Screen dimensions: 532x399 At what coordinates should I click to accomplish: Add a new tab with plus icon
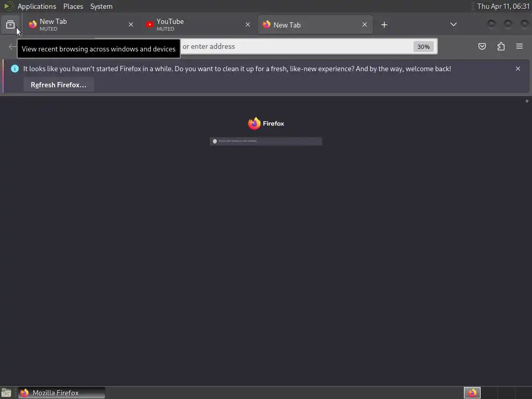384,25
